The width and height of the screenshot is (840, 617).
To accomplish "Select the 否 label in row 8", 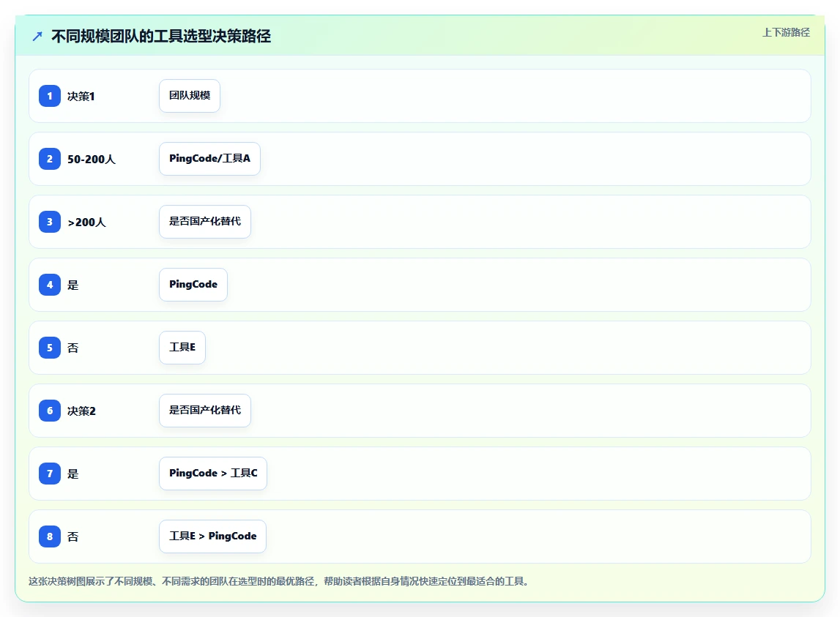I will [73, 536].
